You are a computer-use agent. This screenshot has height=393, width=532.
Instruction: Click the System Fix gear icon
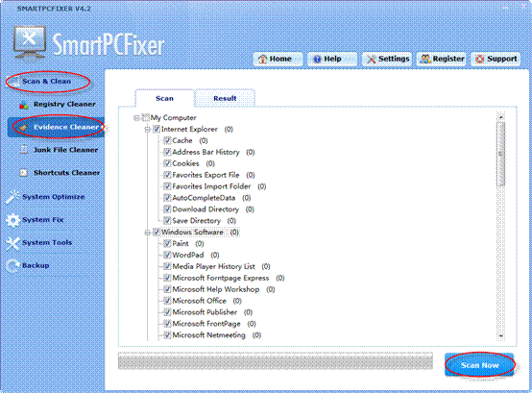click(12, 220)
